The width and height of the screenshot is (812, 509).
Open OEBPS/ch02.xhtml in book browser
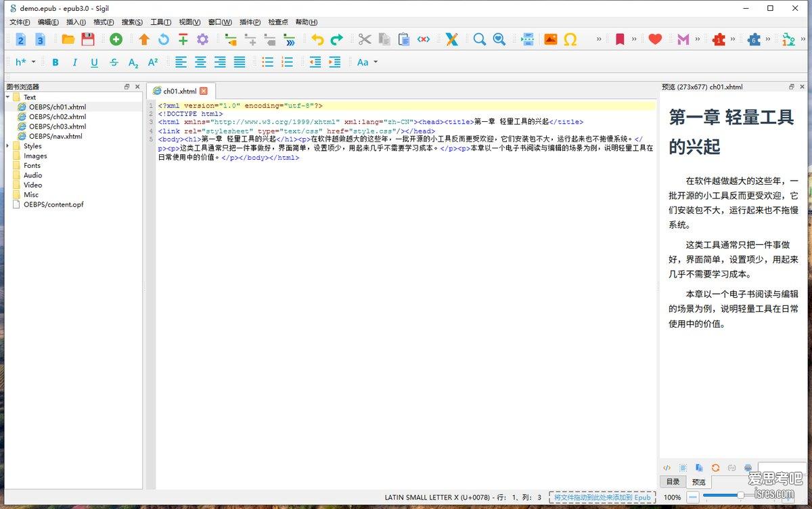(58, 116)
